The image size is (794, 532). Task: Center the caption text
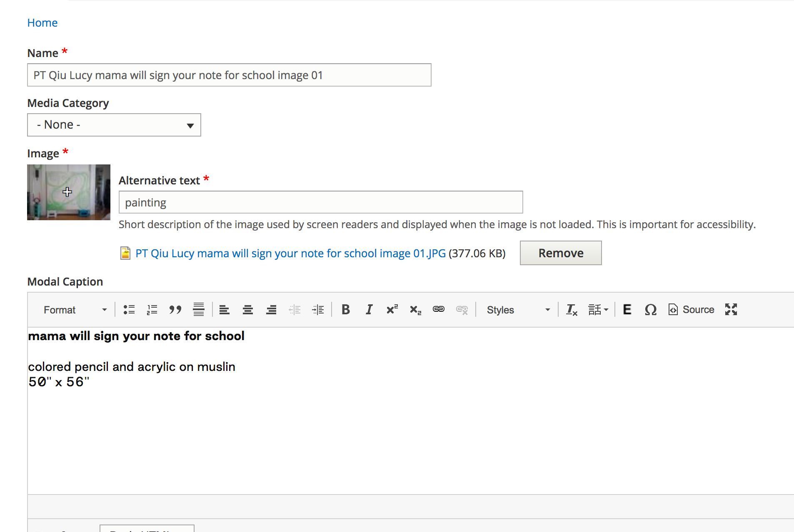tap(248, 310)
